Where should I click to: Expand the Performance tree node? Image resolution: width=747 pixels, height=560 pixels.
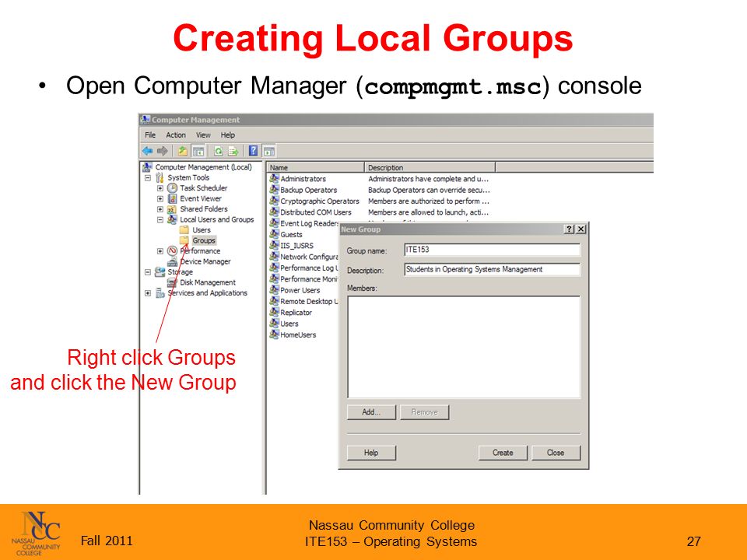point(160,251)
